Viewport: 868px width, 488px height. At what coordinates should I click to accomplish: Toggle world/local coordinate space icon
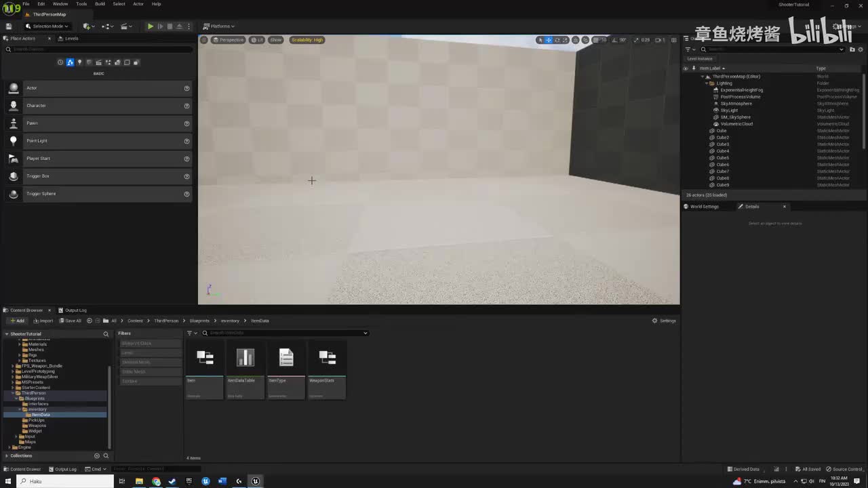coord(576,40)
